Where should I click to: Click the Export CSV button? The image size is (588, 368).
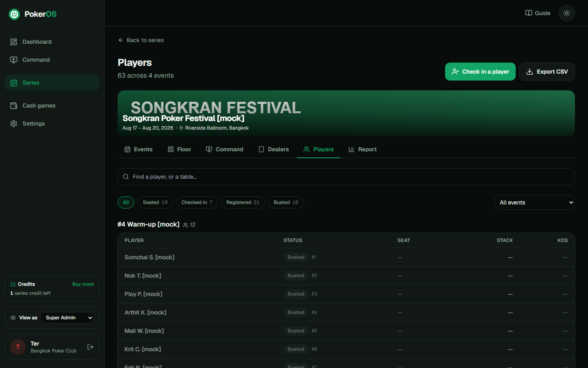pos(547,72)
